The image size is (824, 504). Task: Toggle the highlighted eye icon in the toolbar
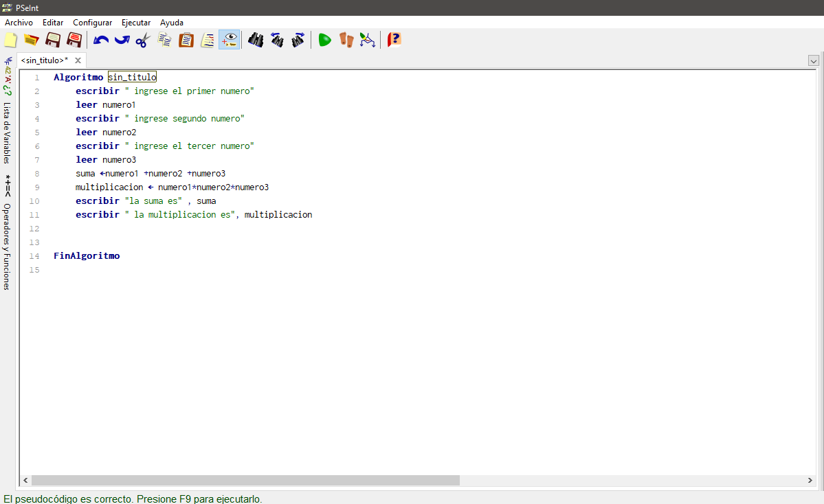(230, 40)
